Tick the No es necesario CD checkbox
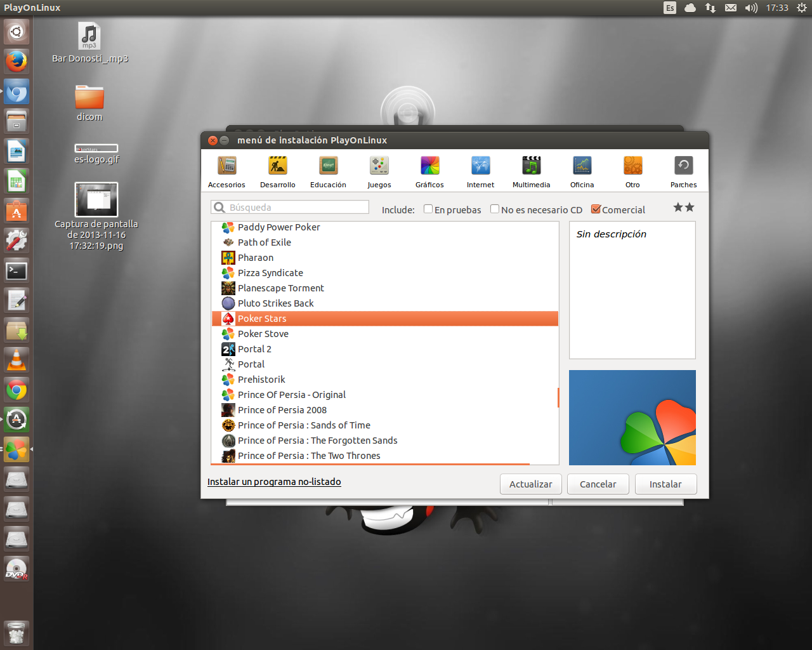The height and width of the screenshot is (650, 812). click(x=495, y=209)
